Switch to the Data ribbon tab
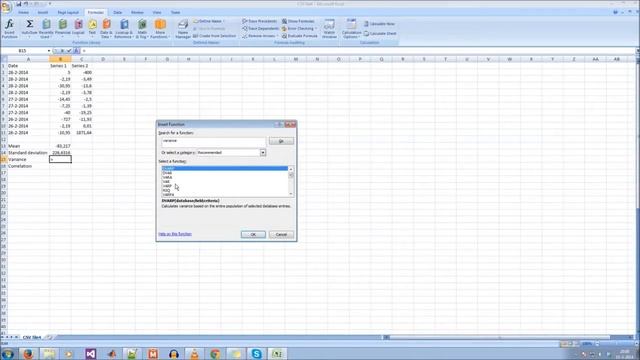 (x=118, y=13)
